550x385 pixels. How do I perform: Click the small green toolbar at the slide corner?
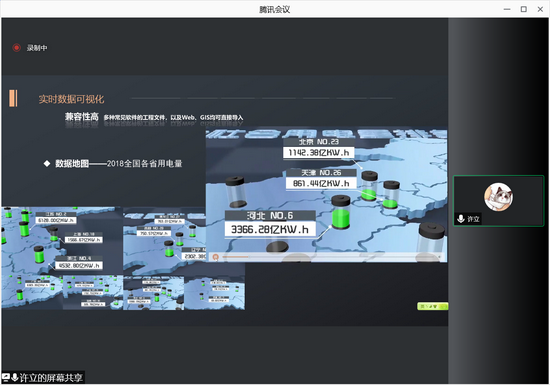(432, 306)
